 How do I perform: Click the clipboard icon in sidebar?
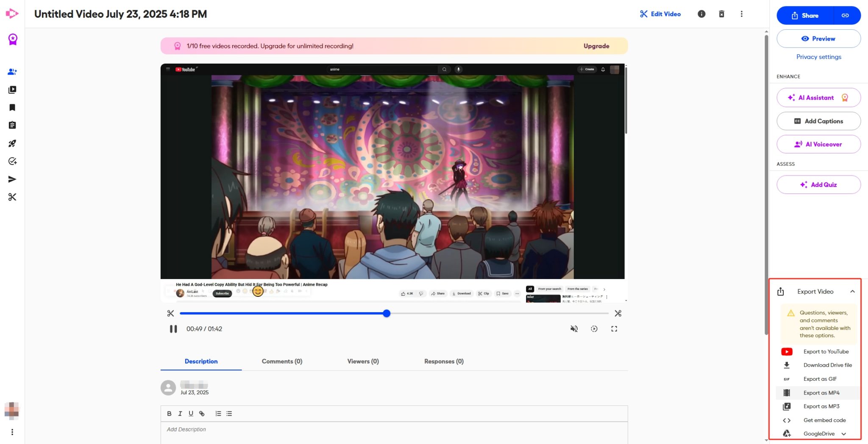point(12,125)
